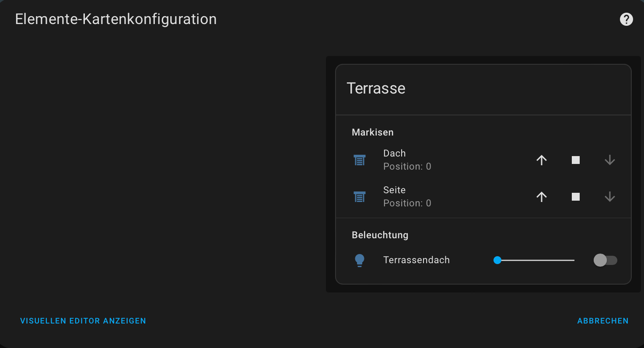Screen dimensions: 644x348
Task: Open the Seite awning with up arrow
Action: (x=542, y=197)
